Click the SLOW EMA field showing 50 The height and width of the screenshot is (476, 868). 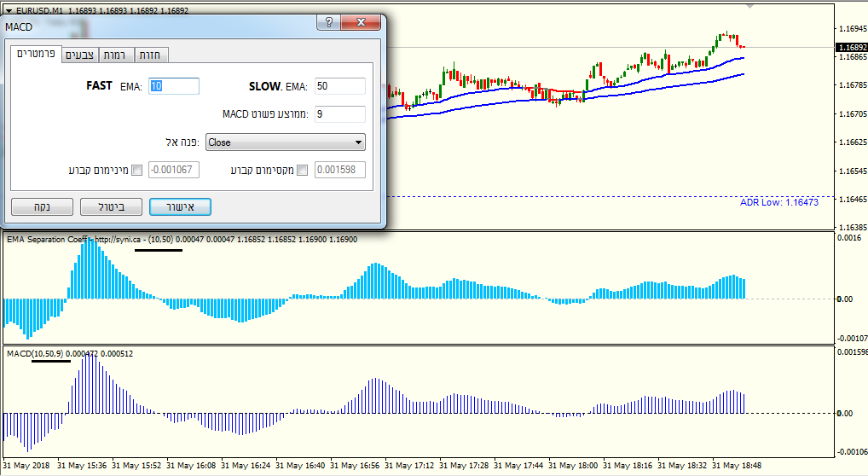point(340,86)
